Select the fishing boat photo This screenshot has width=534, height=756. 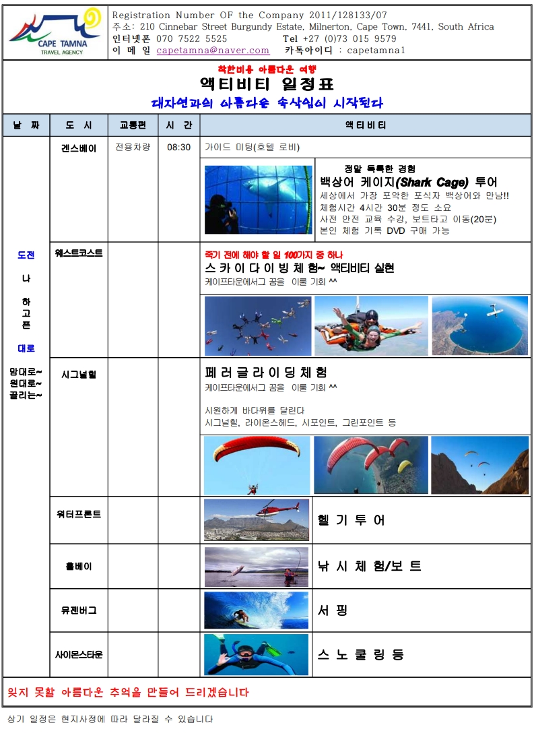click(257, 567)
